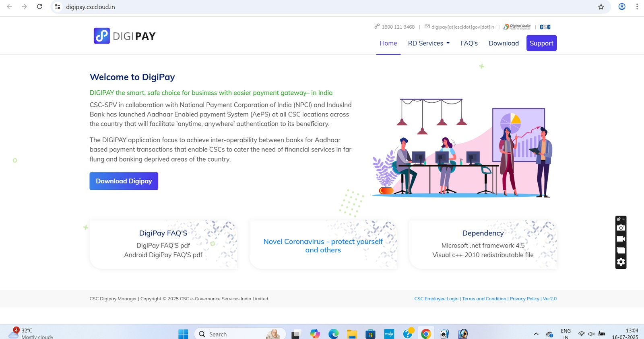
Task: Click the Digital India logo
Action: (x=517, y=27)
